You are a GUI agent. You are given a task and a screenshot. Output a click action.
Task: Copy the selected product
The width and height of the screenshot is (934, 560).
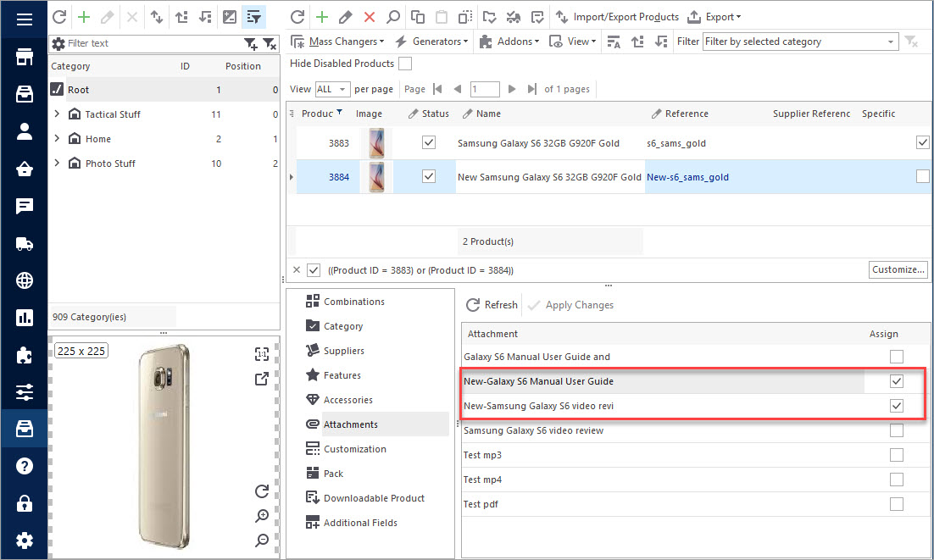(418, 17)
